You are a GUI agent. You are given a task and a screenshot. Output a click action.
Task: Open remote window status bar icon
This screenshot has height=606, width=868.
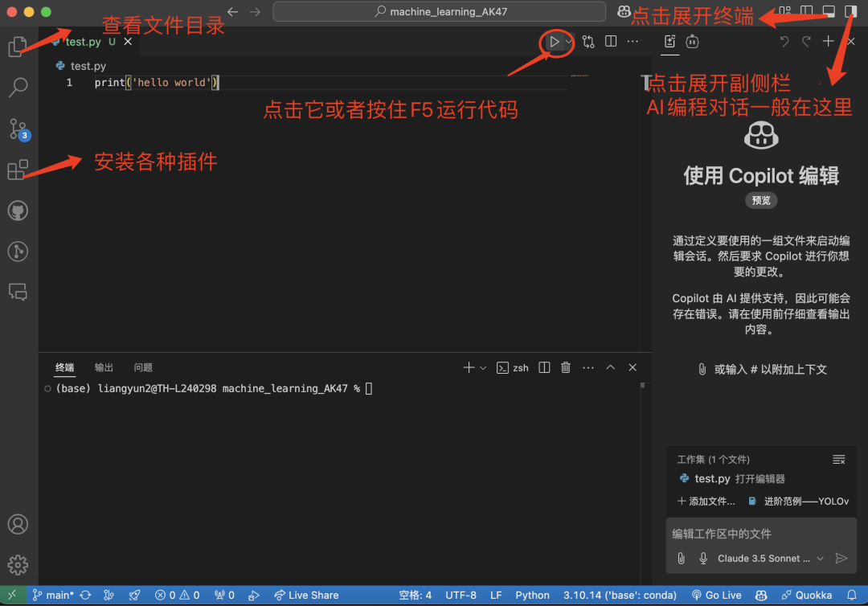coord(12,595)
